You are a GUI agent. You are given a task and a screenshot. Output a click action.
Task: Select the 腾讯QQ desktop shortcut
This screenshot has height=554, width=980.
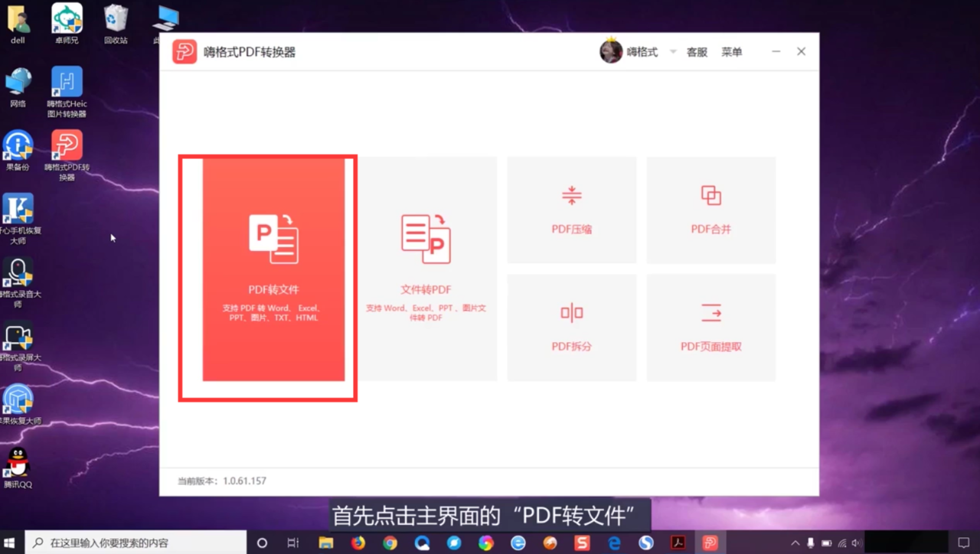pyautogui.click(x=18, y=468)
